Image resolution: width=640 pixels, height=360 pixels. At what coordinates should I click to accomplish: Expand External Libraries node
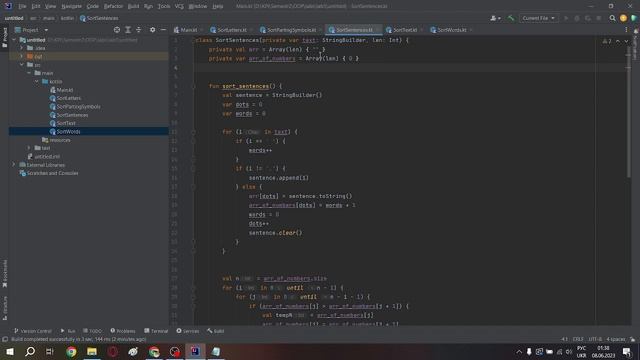pos(14,164)
